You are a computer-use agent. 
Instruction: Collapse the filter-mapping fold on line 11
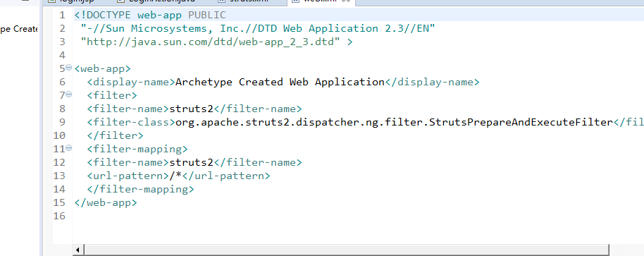69,148
